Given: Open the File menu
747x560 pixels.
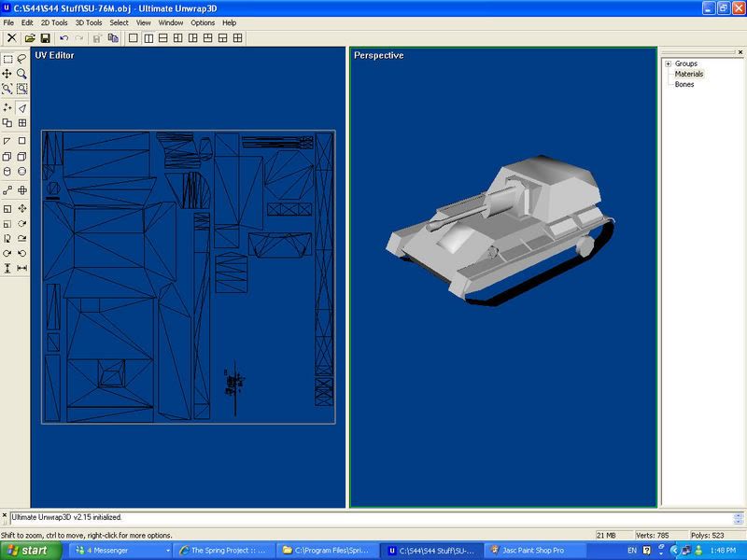Looking at the screenshot, I should (8, 22).
